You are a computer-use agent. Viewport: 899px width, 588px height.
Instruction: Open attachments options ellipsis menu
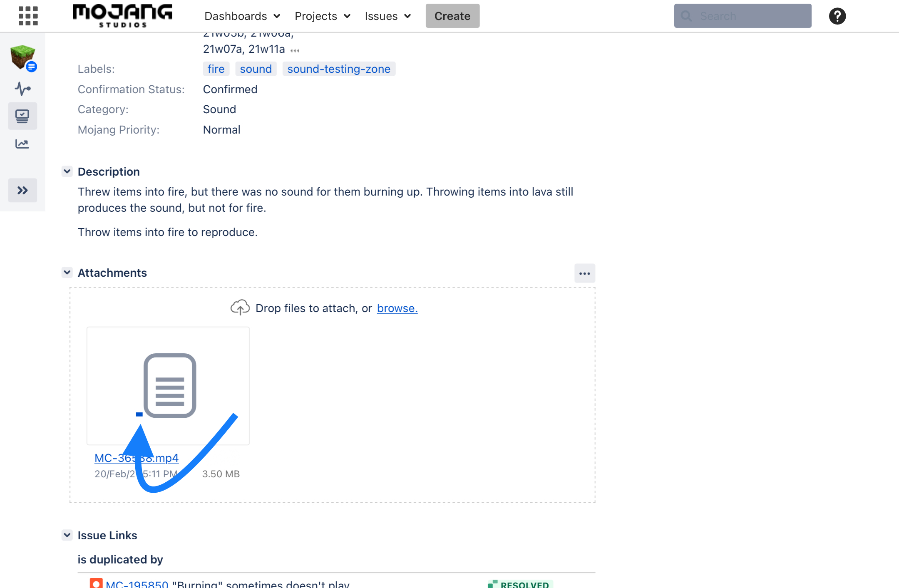(x=584, y=273)
